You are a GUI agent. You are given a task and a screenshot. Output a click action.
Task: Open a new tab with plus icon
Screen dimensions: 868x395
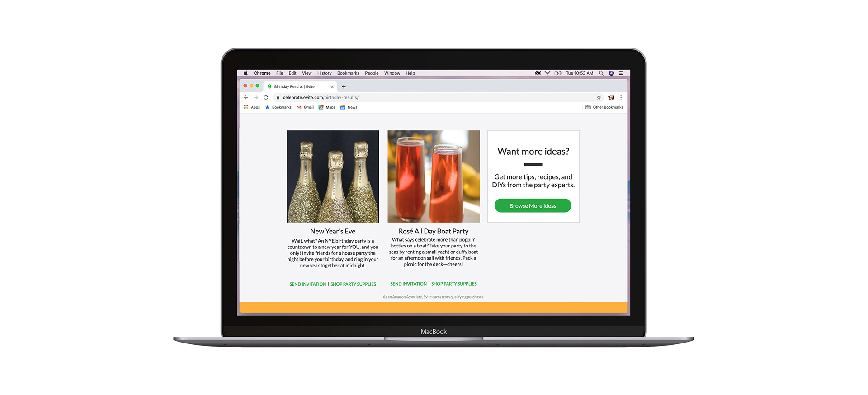tap(344, 86)
